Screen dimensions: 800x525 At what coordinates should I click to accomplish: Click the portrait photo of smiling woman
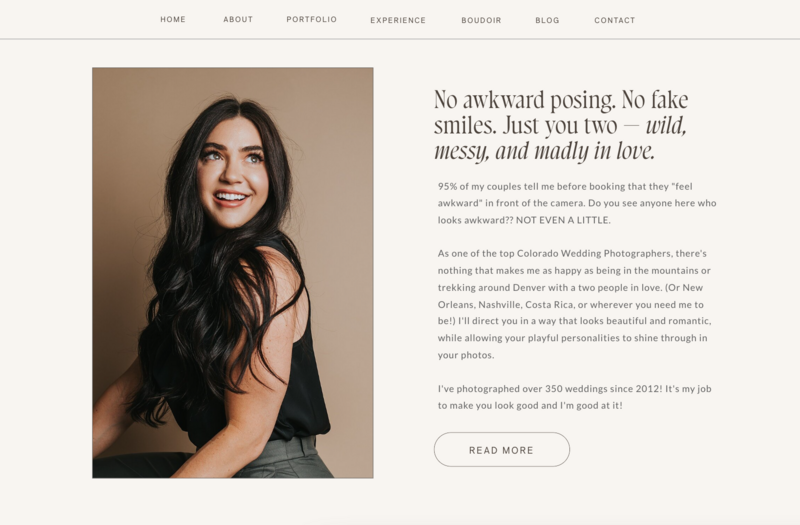[233, 272]
